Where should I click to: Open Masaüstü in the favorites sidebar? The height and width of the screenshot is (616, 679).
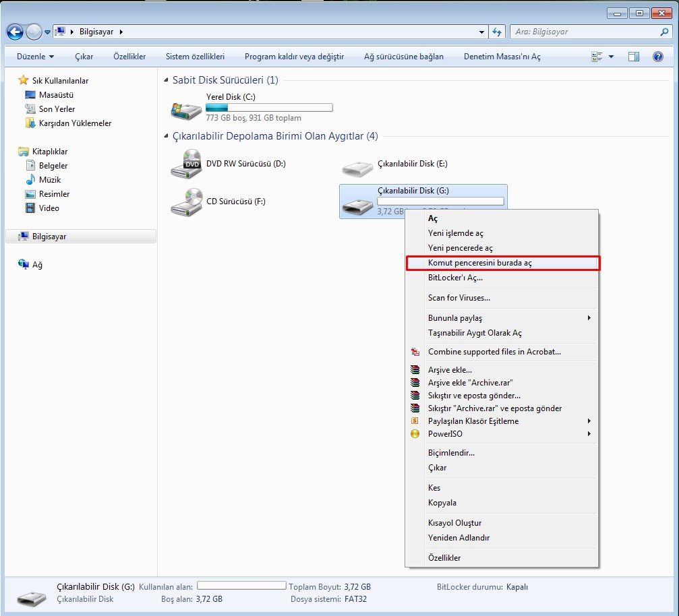56,95
